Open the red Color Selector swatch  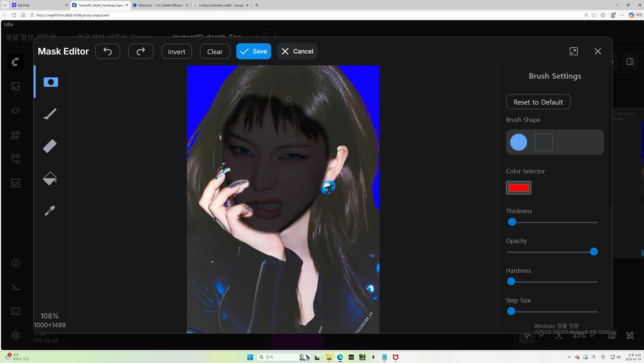(x=518, y=188)
